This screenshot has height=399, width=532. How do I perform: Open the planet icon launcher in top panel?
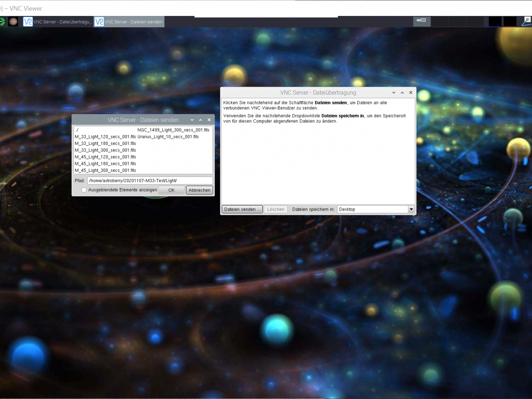(13, 22)
